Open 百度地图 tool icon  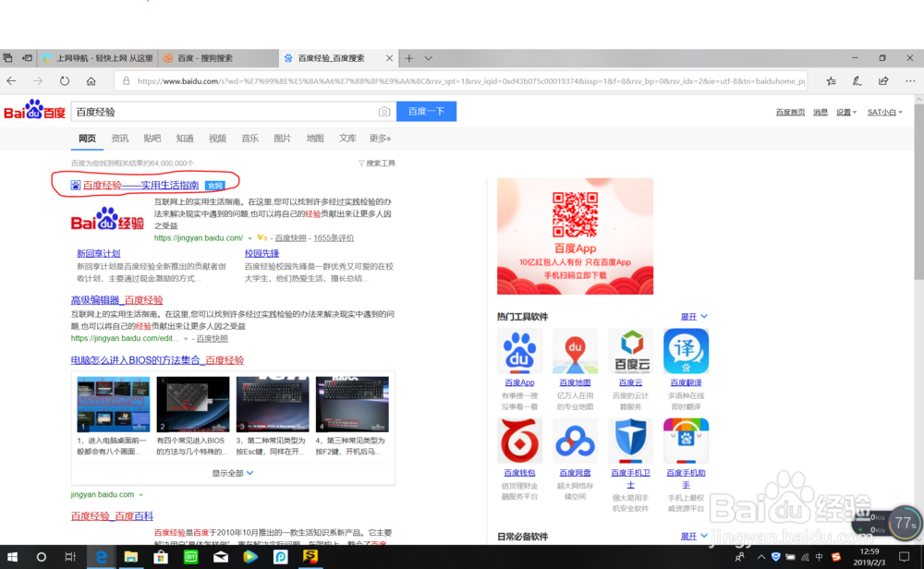[x=575, y=352]
